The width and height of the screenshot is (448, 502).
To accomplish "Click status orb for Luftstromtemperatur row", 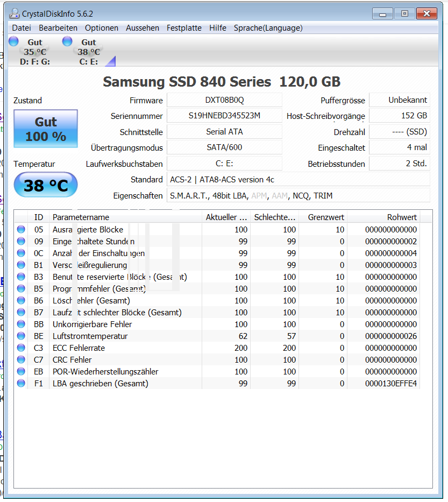I will (21, 336).
